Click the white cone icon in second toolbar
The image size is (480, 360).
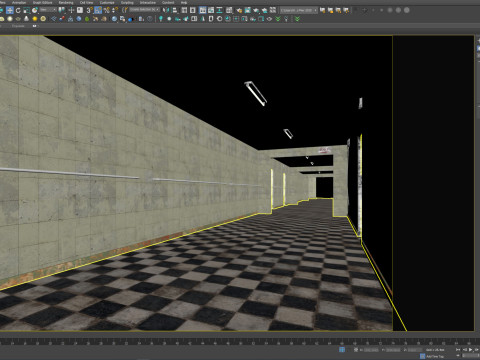point(26,19)
